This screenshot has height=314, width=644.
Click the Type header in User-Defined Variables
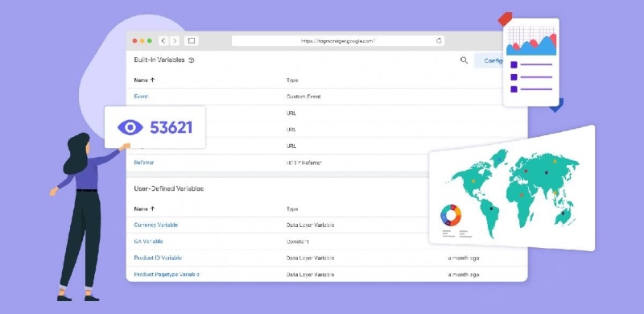292,209
